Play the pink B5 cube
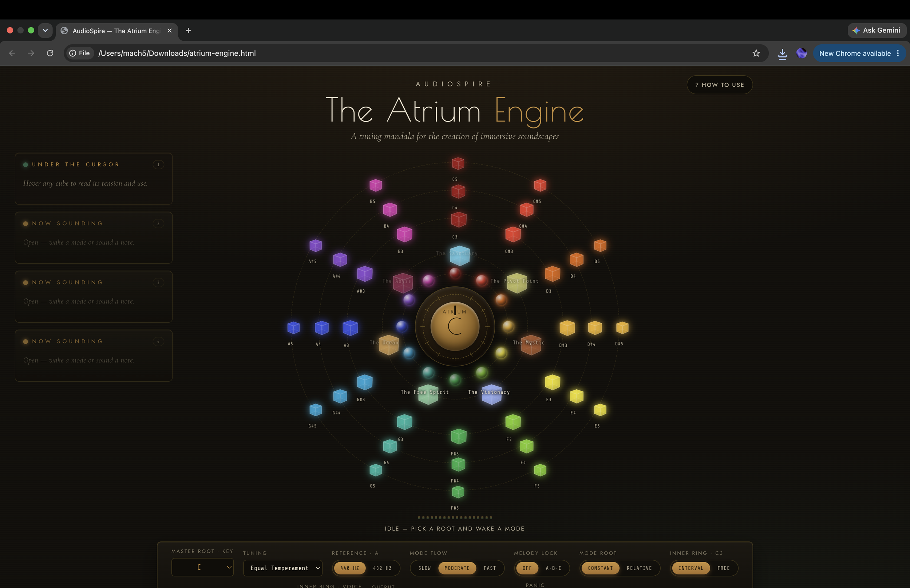 coord(376,186)
